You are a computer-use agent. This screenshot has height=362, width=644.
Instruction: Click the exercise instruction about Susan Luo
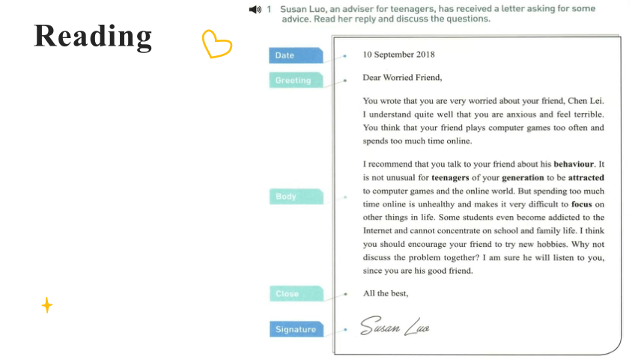click(x=438, y=13)
